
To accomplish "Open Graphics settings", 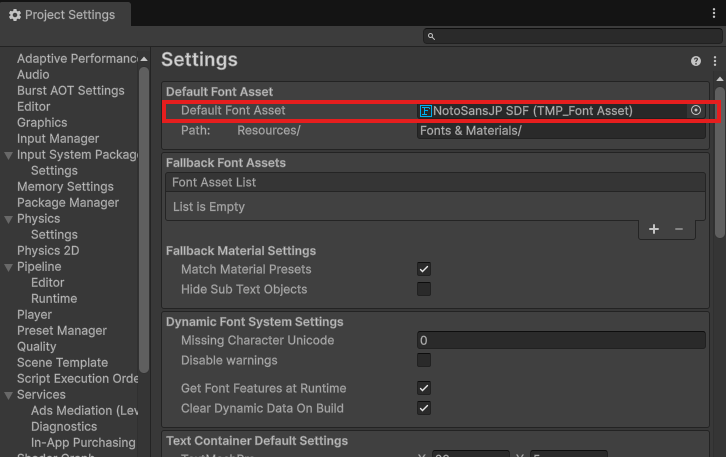I will tap(42, 122).
